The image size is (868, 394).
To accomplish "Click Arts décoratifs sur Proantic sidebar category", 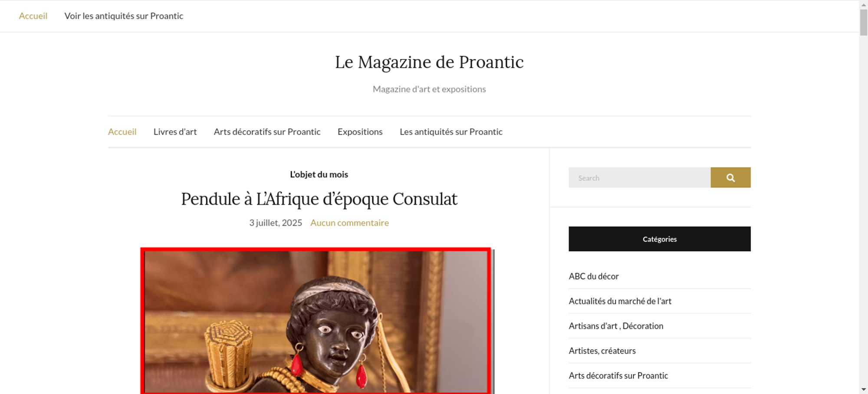I will point(618,375).
